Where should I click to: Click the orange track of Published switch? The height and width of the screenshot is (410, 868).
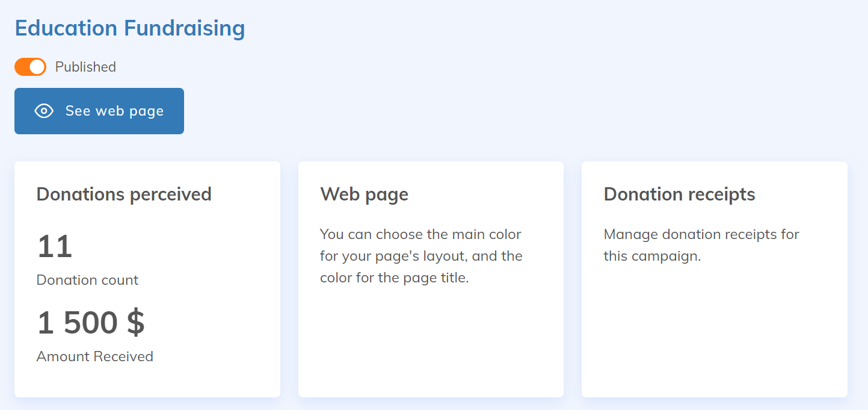coord(22,67)
